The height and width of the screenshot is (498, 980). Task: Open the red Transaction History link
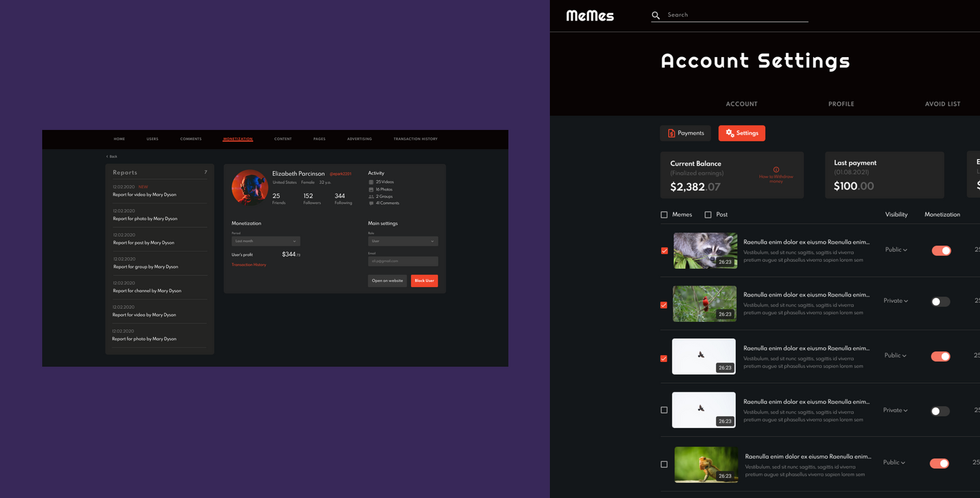coord(249,265)
